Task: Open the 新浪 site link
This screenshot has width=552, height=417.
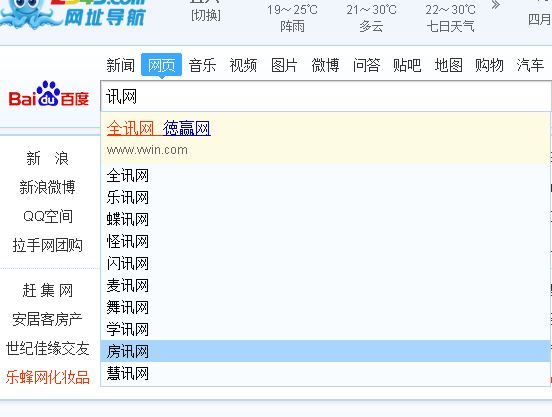Action: coord(48,158)
